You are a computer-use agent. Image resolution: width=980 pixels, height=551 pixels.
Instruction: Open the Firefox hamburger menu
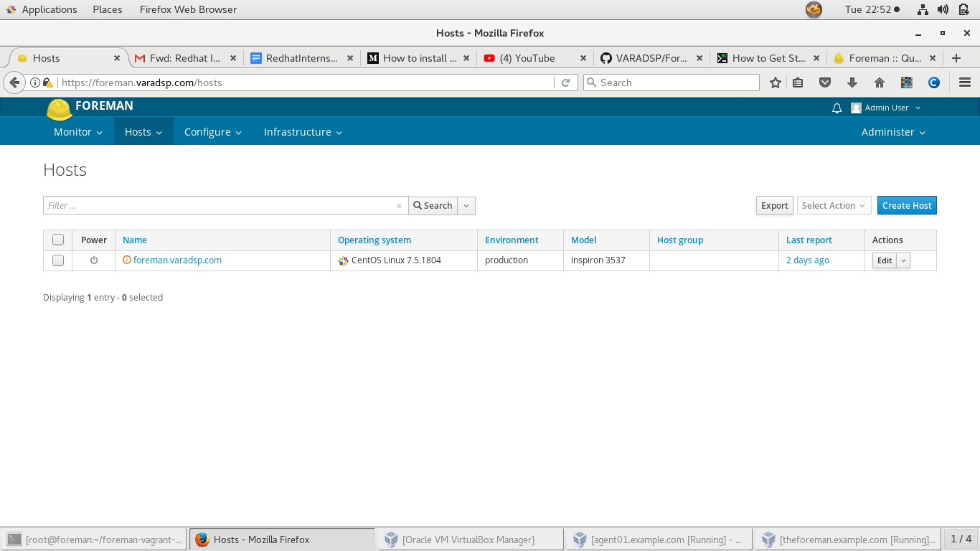[x=964, y=83]
